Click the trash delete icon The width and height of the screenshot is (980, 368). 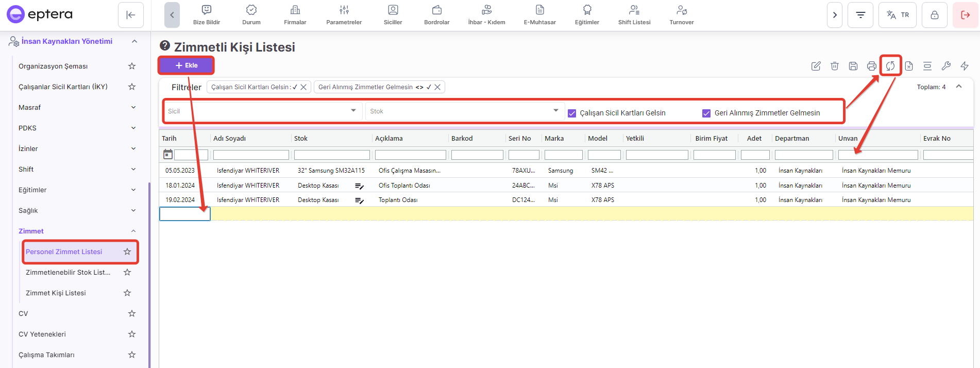(x=834, y=66)
